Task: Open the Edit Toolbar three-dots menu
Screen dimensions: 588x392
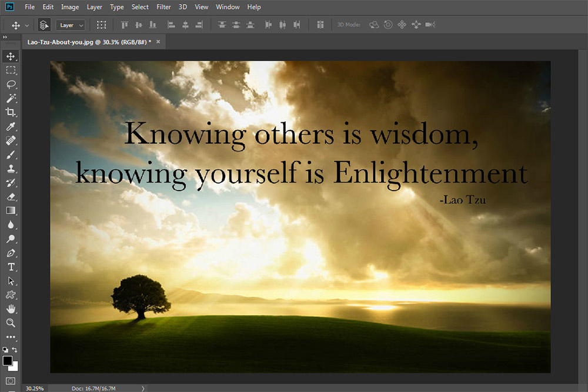Action: tap(11, 337)
